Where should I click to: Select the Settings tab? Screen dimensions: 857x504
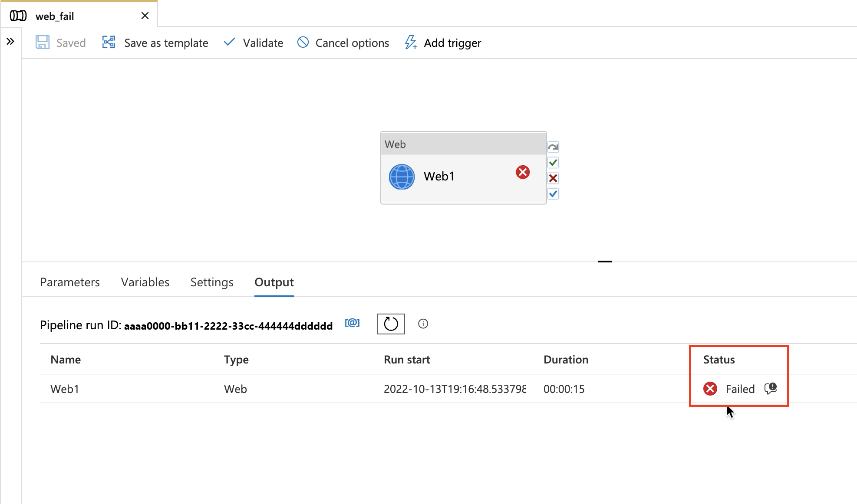pyautogui.click(x=212, y=282)
